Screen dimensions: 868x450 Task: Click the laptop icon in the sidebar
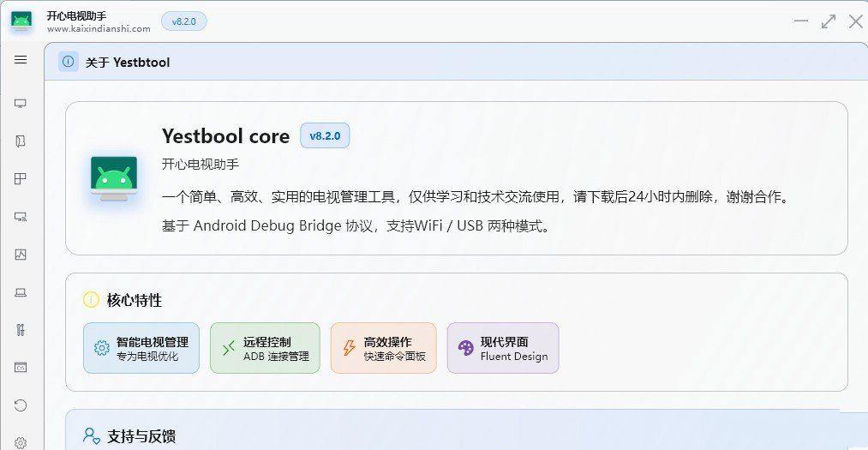[21, 292]
